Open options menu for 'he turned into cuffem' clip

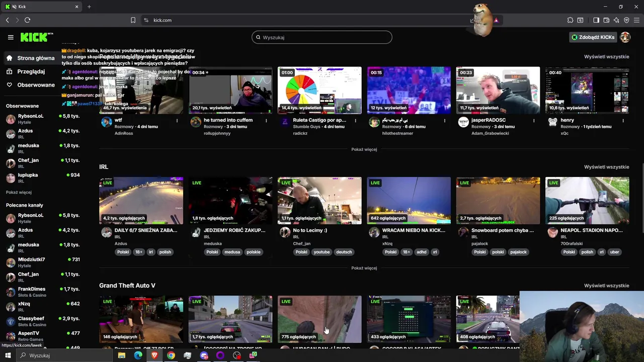266,120
